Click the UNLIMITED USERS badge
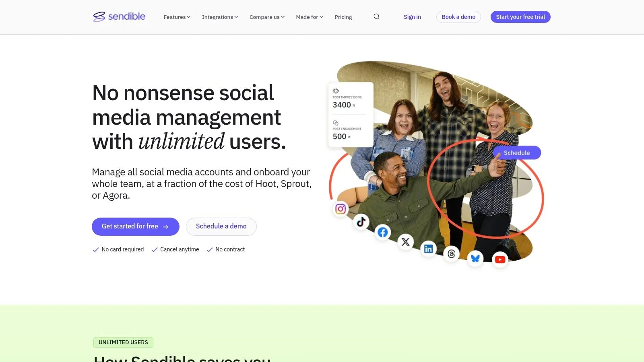The height and width of the screenshot is (362, 644). pos(123,342)
